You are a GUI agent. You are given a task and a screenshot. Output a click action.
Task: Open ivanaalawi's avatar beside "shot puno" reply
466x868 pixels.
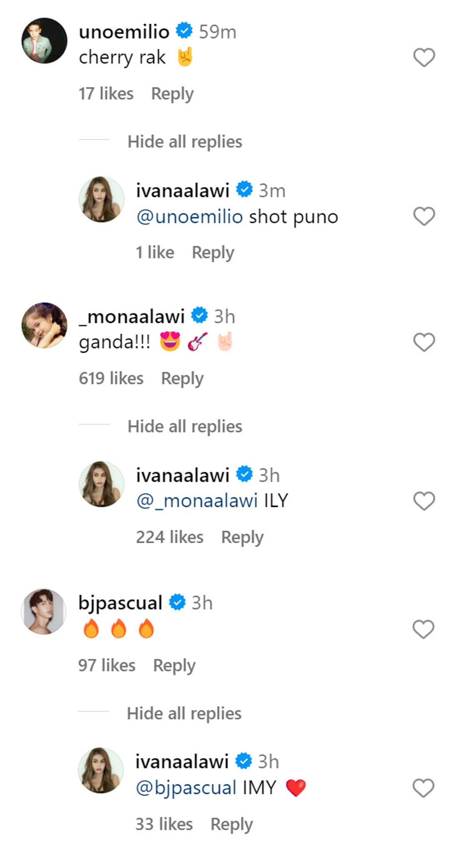click(x=102, y=200)
